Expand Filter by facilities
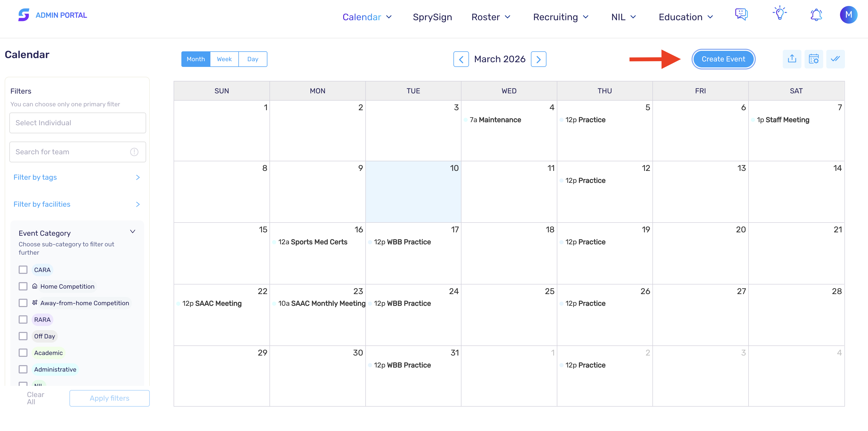 click(77, 204)
